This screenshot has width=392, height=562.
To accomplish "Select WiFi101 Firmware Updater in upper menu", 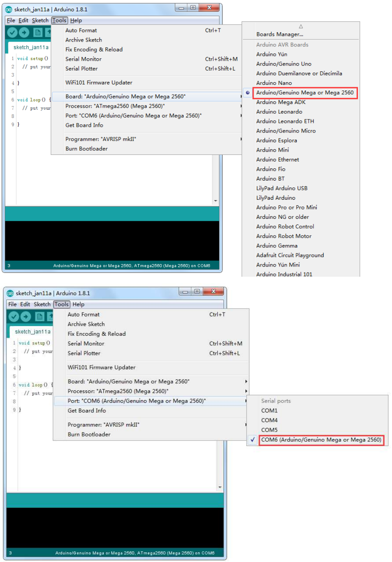I will 146,83.
